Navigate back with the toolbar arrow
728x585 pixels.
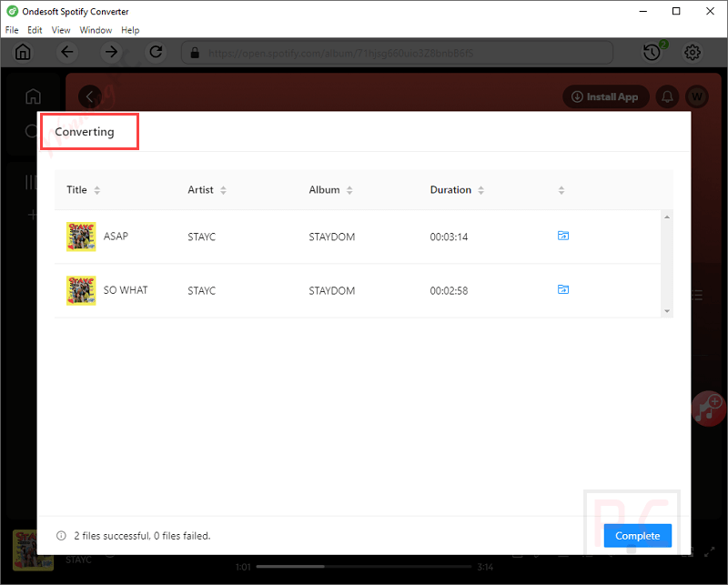pos(67,52)
